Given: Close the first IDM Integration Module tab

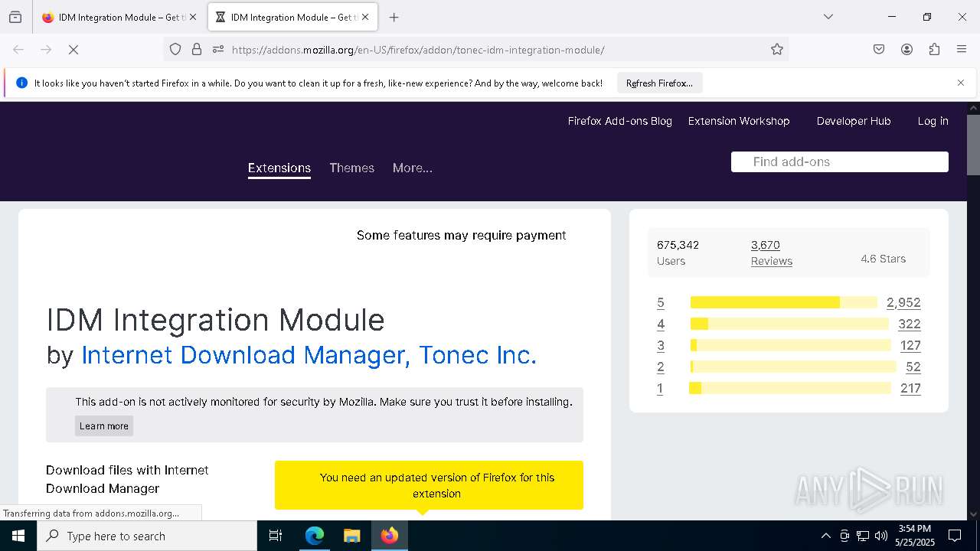Looking at the screenshot, I should (x=193, y=17).
